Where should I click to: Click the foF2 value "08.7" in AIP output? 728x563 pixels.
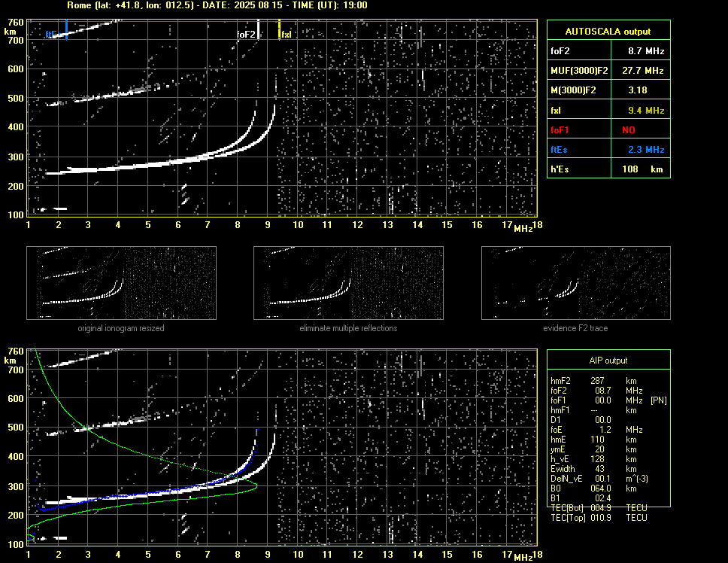[x=603, y=391]
